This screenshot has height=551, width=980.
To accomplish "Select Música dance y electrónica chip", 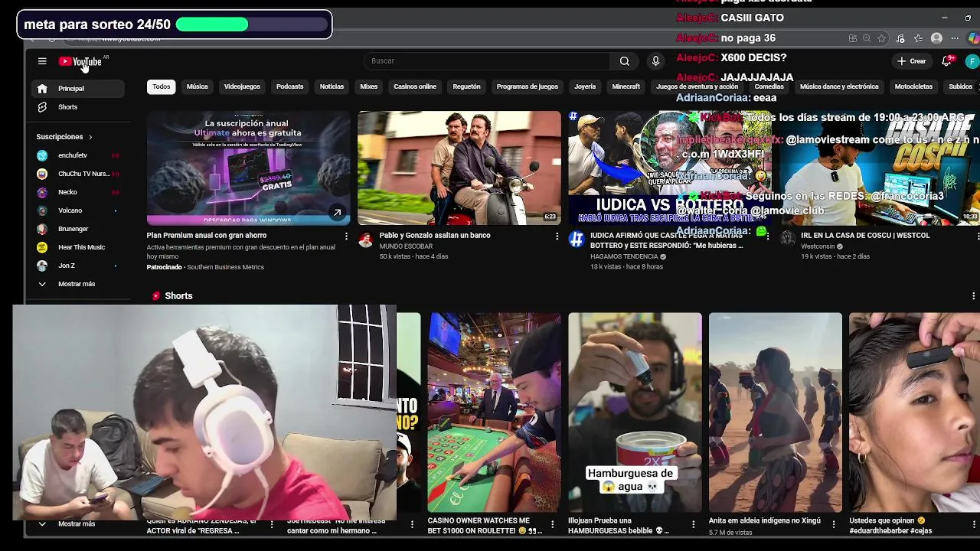I will tap(839, 86).
